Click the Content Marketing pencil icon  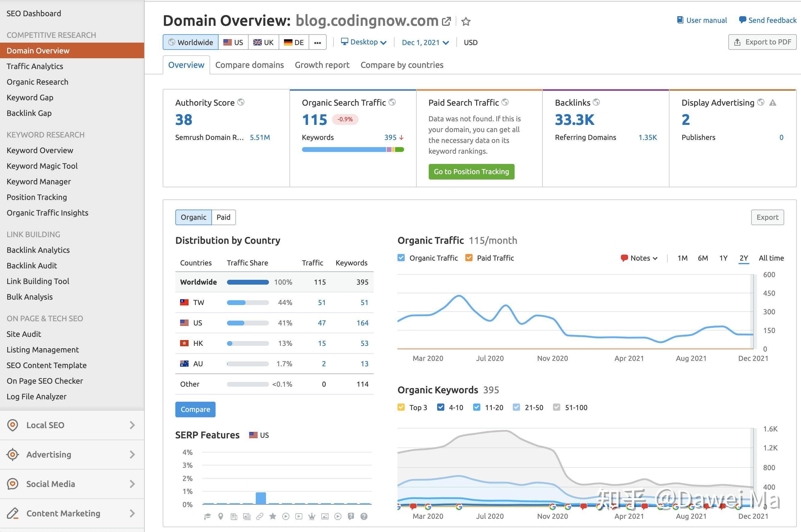point(13,513)
